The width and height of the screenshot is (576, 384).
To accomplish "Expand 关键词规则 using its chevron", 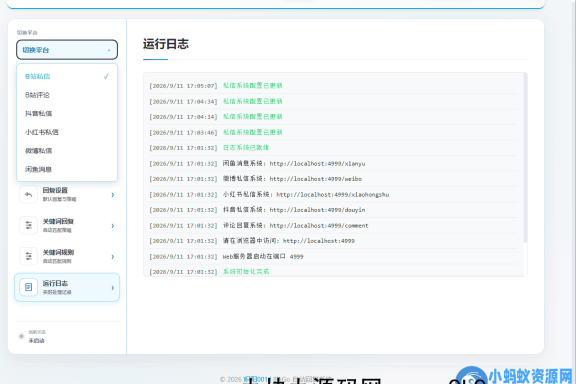I will 113,256.
